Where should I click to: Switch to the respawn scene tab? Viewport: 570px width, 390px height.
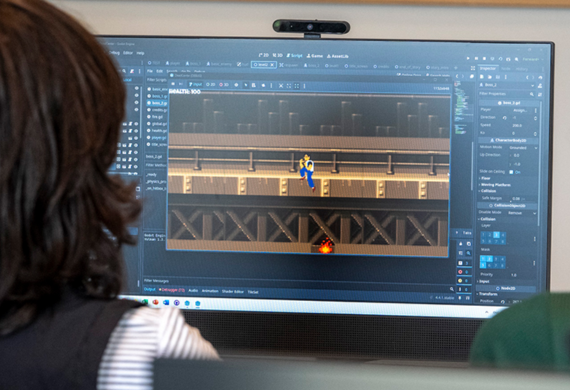289,65
